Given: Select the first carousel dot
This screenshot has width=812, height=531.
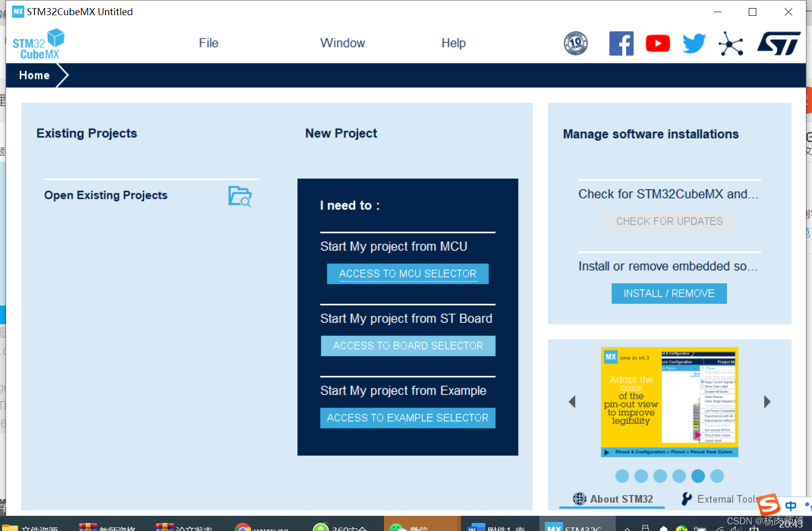Looking at the screenshot, I should point(622,476).
